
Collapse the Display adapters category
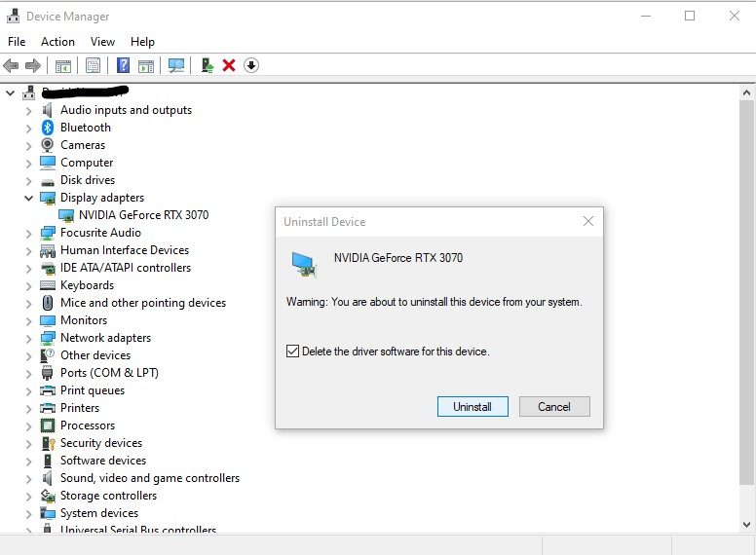[28, 198]
